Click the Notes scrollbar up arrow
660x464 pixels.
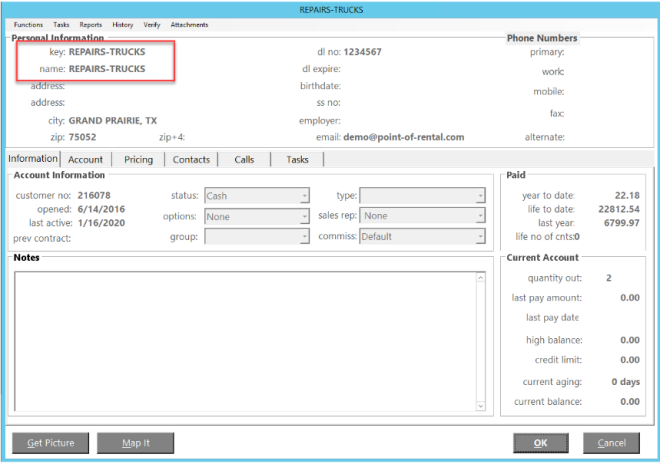click(481, 277)
